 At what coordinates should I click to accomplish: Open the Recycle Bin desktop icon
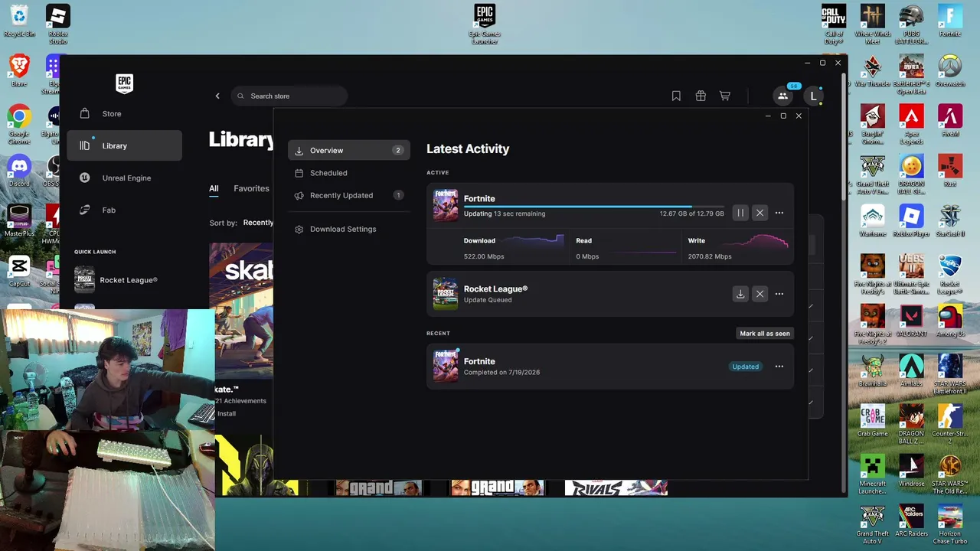[x=19, y=21]
